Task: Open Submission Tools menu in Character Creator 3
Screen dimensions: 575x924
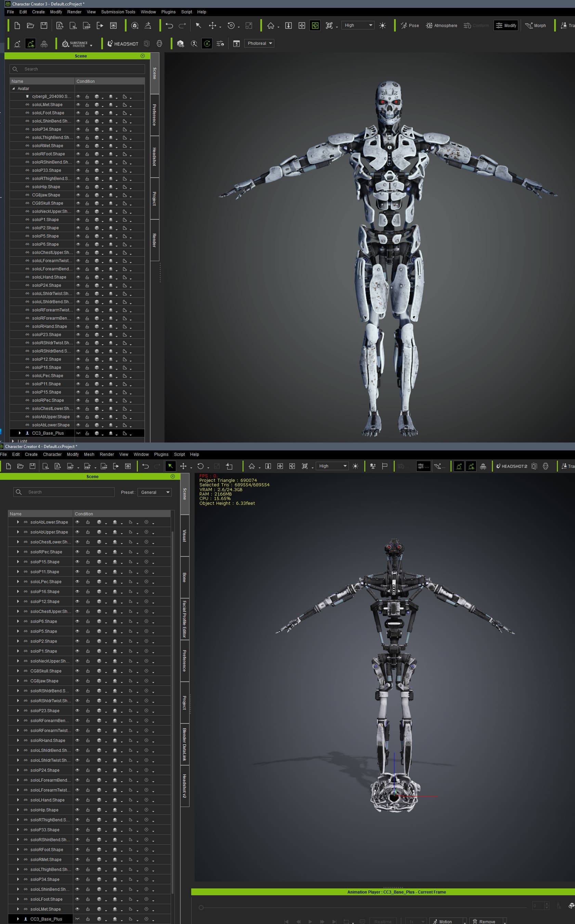Action: point(118,12)
